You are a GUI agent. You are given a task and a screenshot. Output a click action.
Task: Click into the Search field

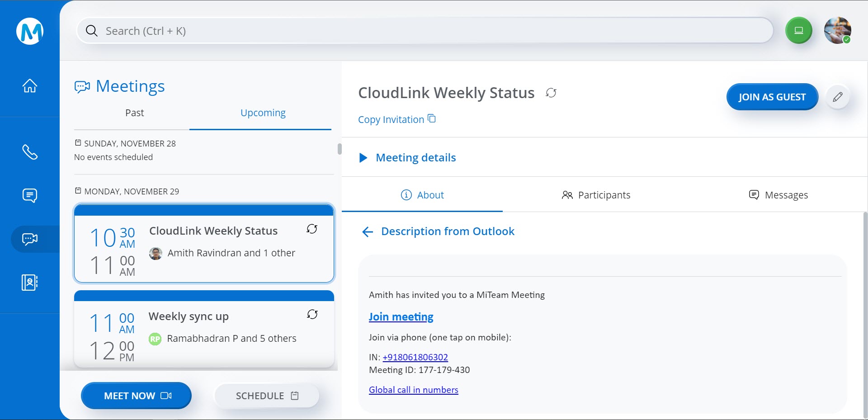tap(425, 31)
